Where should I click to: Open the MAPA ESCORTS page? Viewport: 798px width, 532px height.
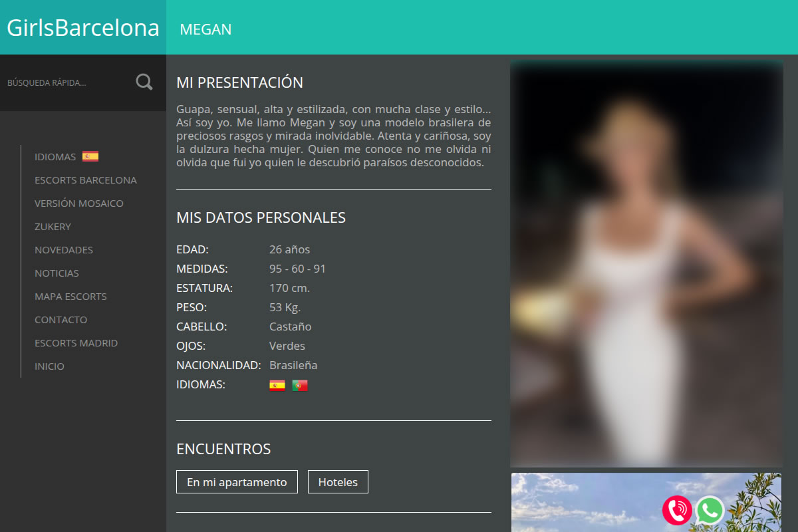point(70,296)
